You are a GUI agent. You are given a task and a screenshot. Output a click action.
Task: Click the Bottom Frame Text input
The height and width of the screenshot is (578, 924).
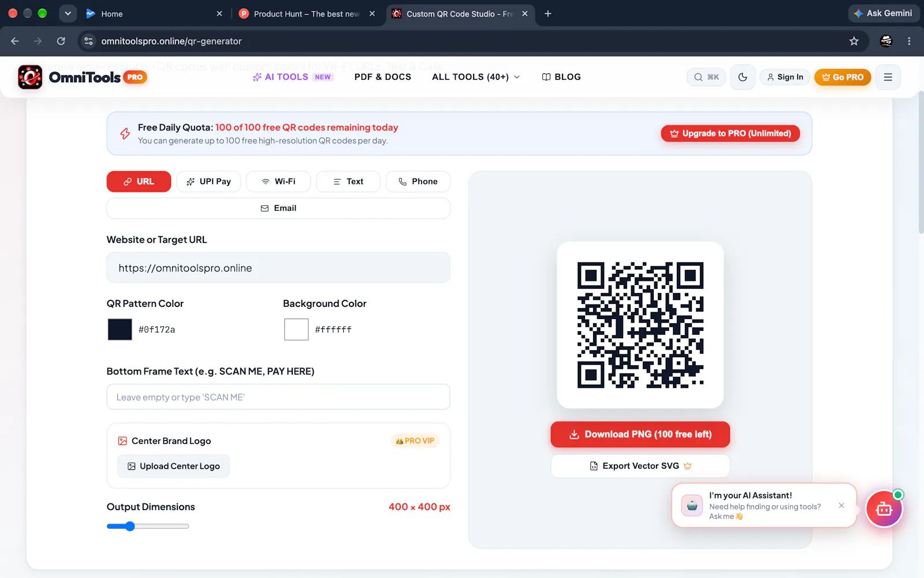278,397
